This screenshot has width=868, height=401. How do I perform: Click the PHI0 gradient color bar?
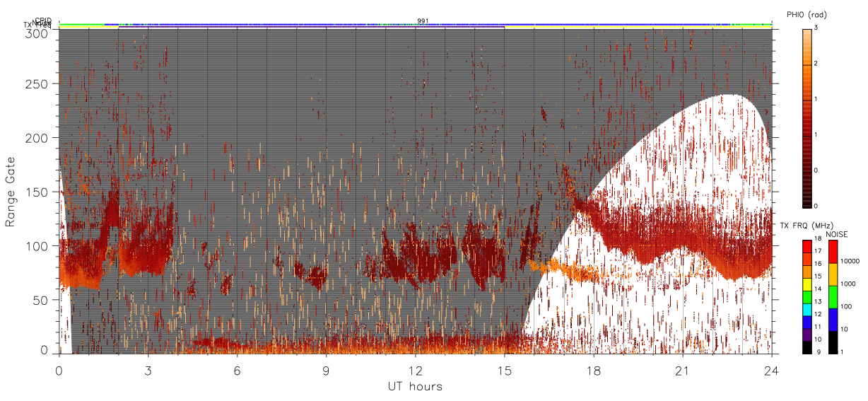click(807, 117)
